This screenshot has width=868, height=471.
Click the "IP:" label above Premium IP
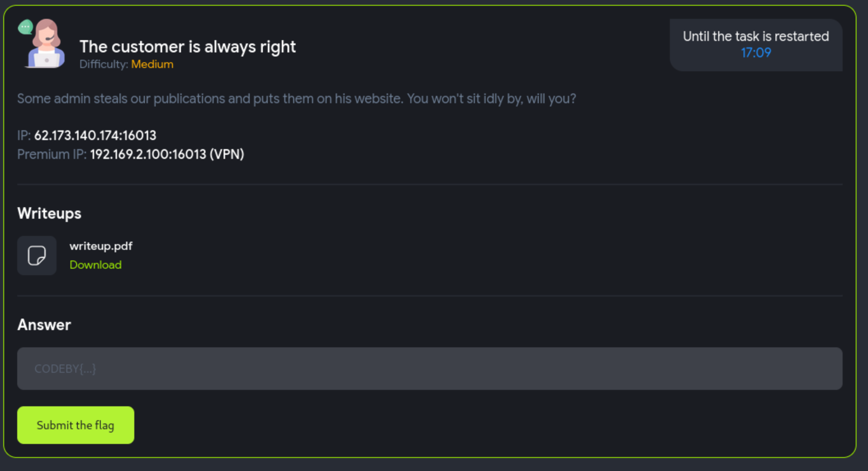click(24, 136)
